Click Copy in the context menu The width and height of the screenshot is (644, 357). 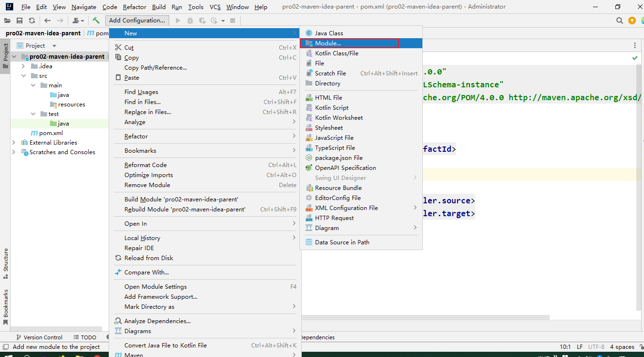205,57
